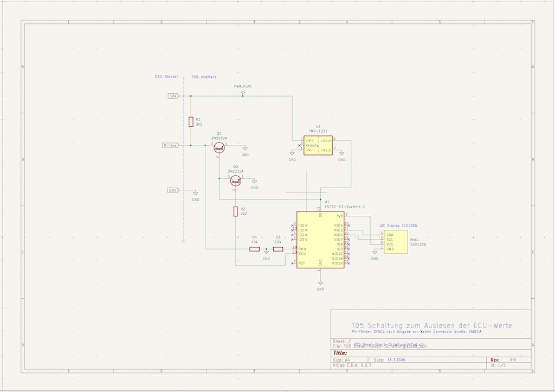Click the PWR_FLAG power symbol
This screenshot has height=392, width=555.
(243, 93)
